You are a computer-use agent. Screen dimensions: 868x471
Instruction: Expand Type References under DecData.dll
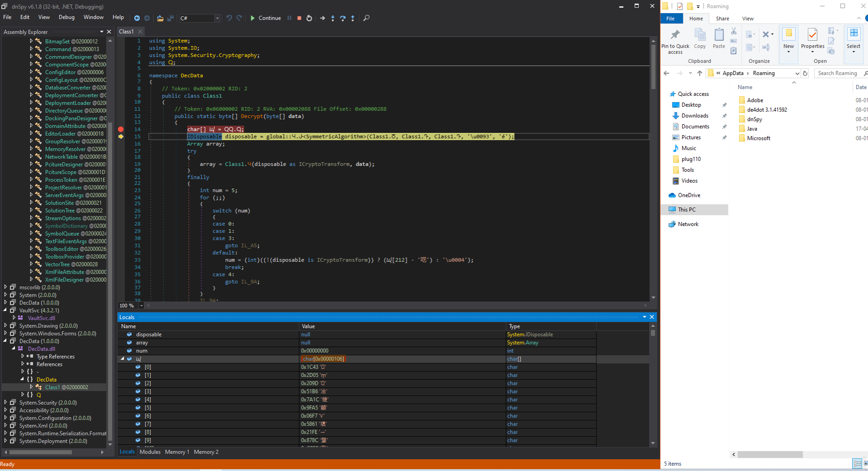pyautogui.click(x=23, y=356)
